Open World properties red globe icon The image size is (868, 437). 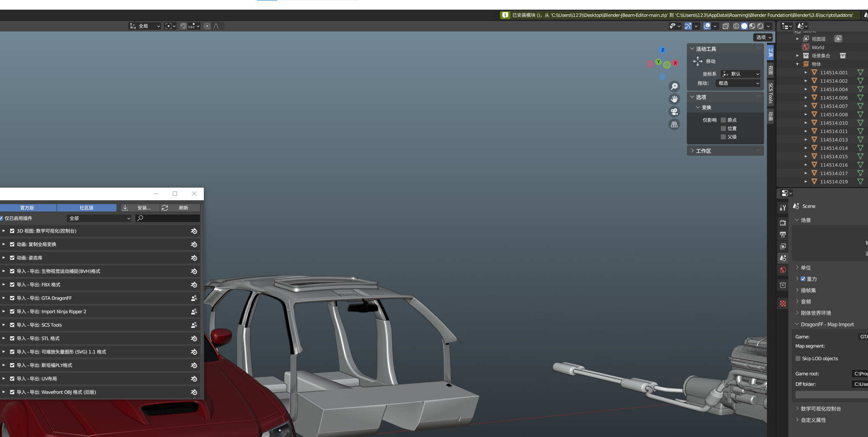point(783,270)
